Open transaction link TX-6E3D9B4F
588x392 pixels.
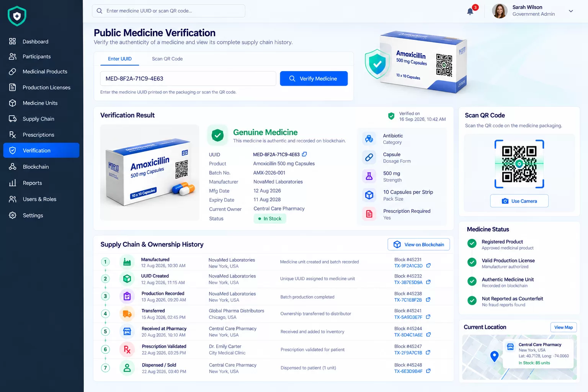pyautogui.click(x=408, y=371)
